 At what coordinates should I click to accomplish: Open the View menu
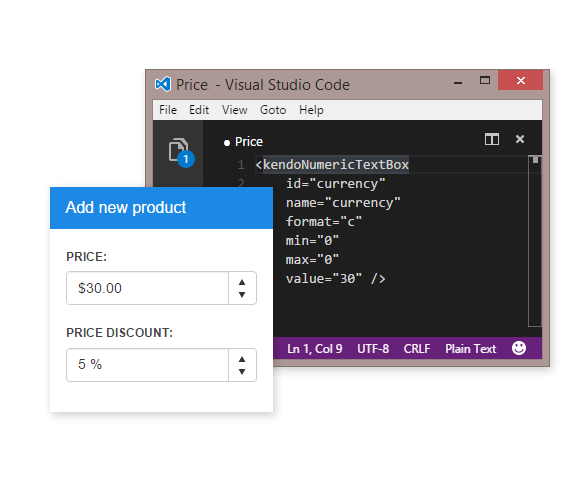pos(235,110)
